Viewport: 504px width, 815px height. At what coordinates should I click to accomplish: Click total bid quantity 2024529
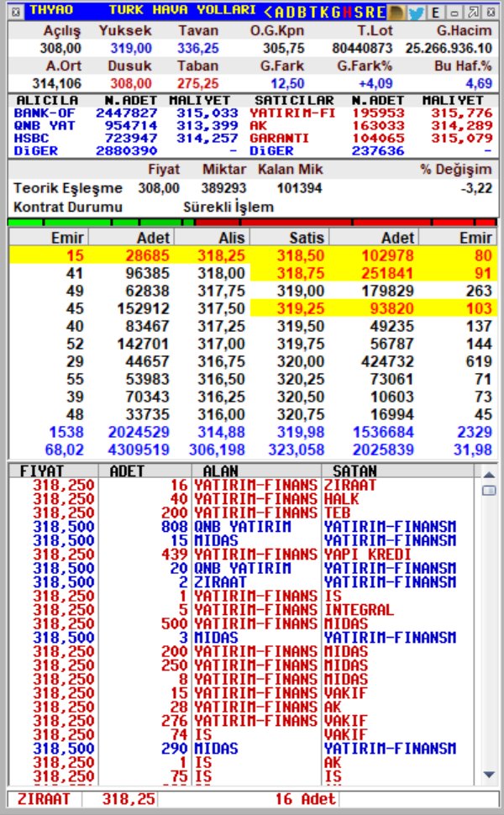tap(139, 432)
